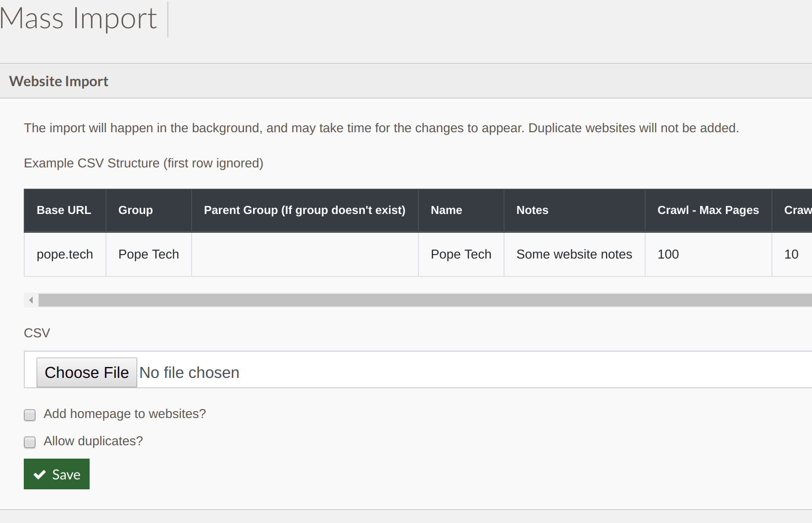Image resolution: width=812 pixels, height=523 pixels.
Task: Click the Website Import heading
Action: (59, 81)
